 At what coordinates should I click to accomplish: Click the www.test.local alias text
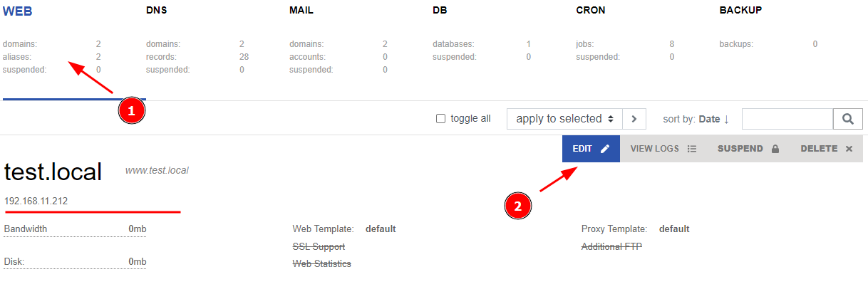point(157,171)
